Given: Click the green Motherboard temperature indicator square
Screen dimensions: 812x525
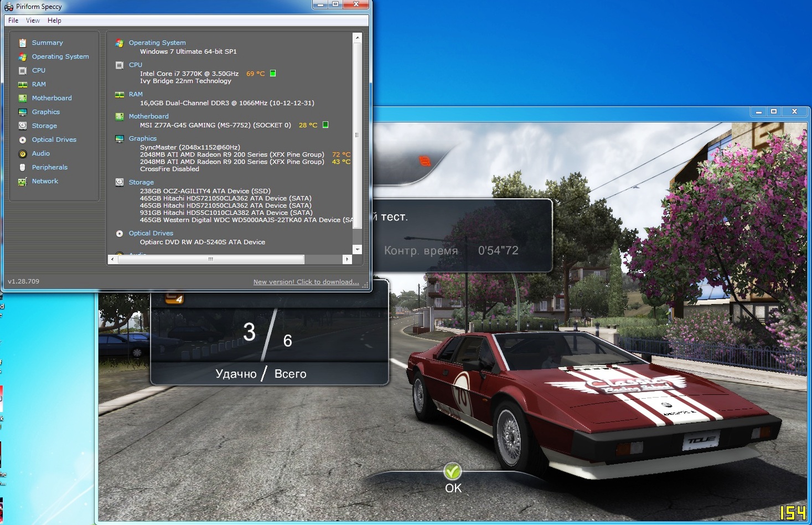Looking at the screenshot, I should point(325,125).
